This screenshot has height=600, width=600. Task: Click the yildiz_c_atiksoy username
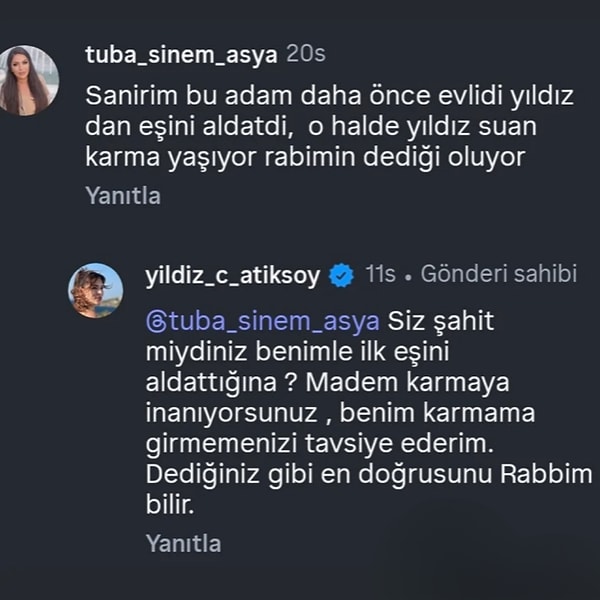[233, 275]
